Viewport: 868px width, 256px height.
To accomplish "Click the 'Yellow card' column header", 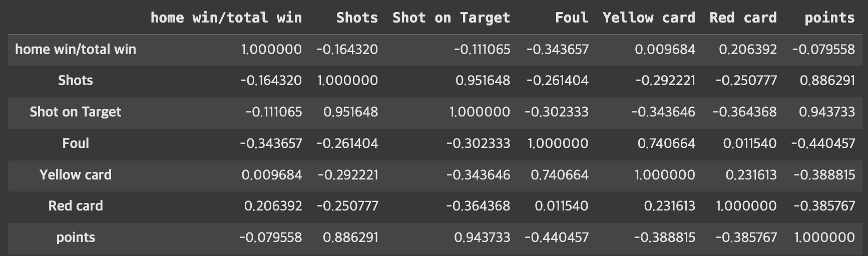I will click(x=649, y=18).
